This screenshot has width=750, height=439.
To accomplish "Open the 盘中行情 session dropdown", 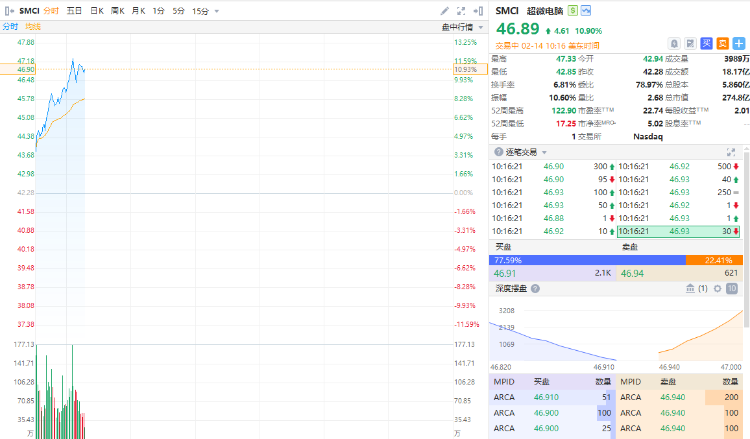I will pos(462,27).
